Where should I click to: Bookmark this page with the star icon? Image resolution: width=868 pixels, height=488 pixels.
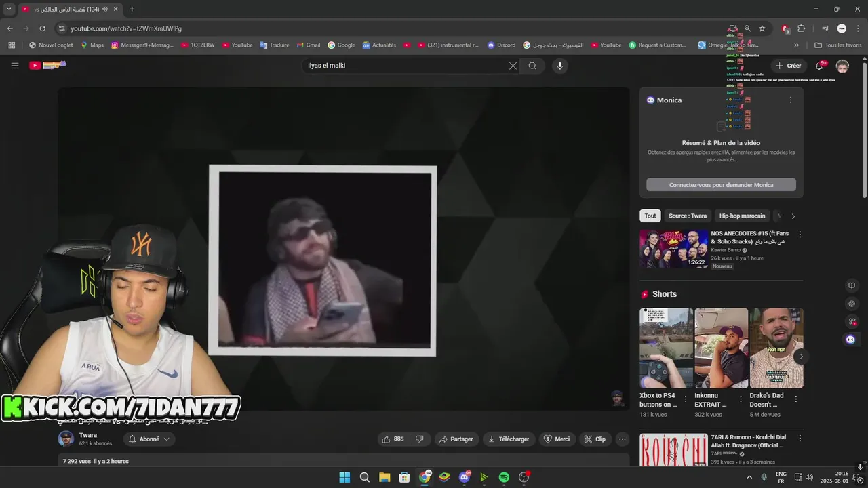762,28
